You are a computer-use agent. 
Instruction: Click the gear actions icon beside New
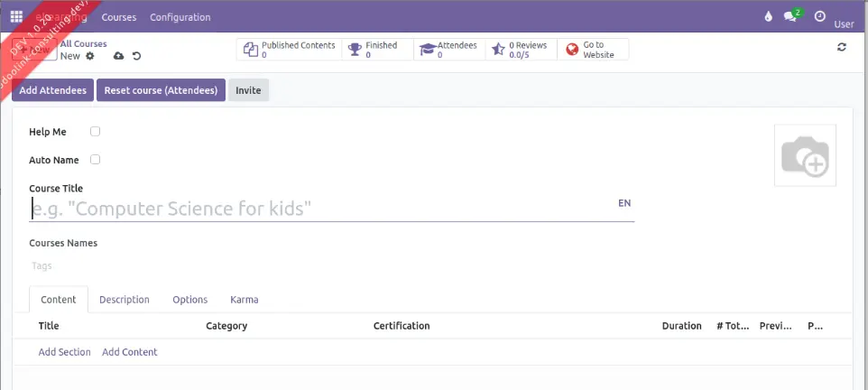[x=90, y=56]
